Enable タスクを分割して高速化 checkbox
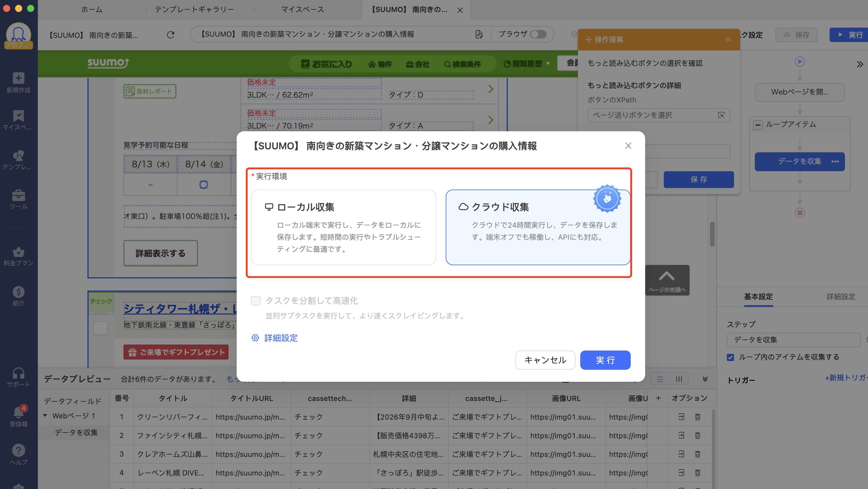Image resolution: width=868 pixels, height=489 pixels. click(256, 300)
